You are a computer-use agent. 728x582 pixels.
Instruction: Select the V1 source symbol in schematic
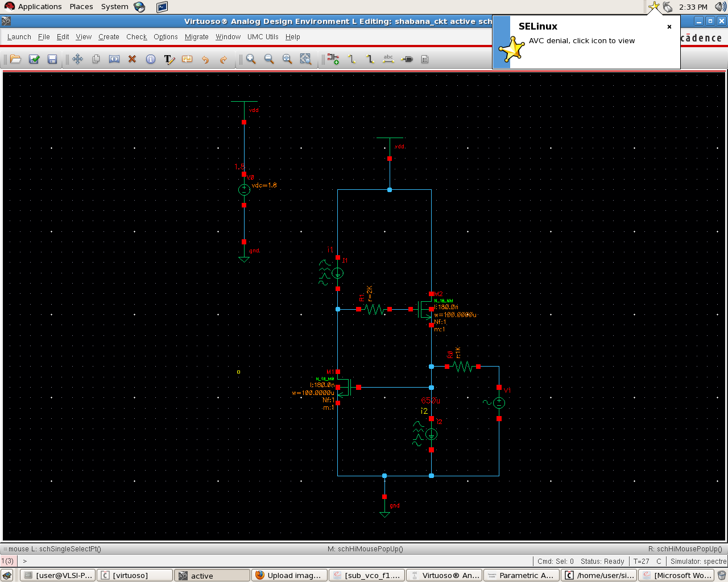[499, 403]
